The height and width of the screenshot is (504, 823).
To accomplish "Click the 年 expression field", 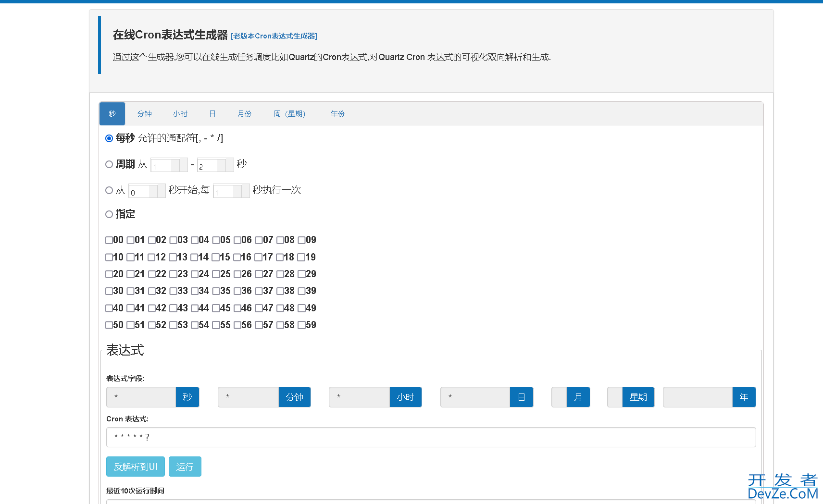I will coord(698,397).
